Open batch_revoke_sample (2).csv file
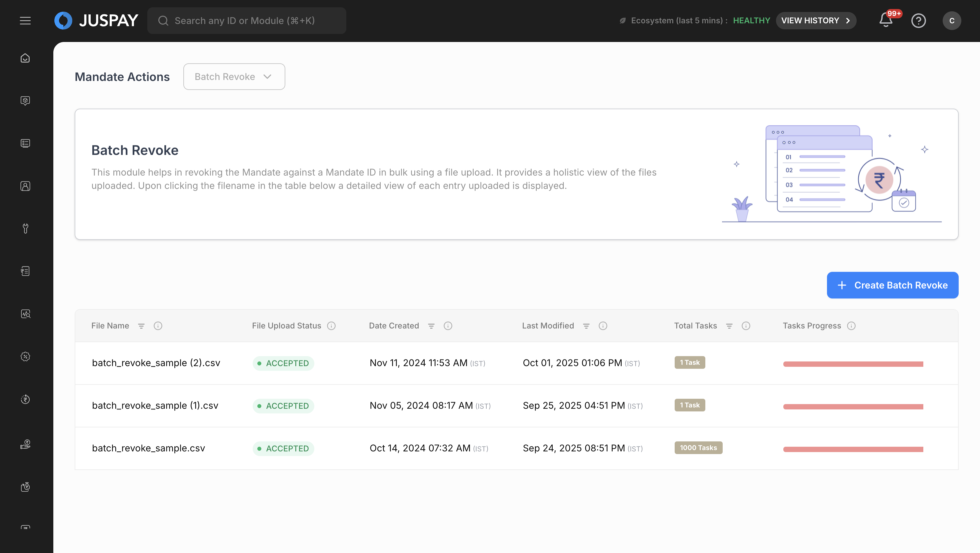Viewport: 980px width, 553px height. point(156,363)
